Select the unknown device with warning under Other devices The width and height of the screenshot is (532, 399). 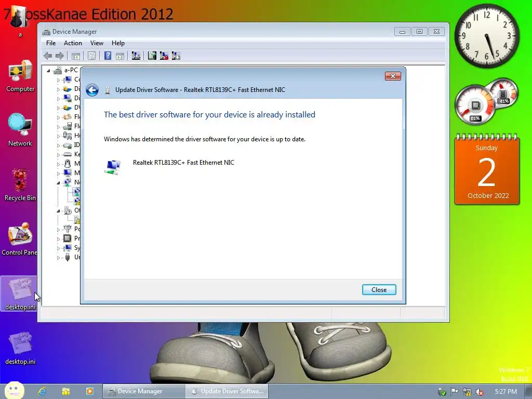tap(77, 220)
